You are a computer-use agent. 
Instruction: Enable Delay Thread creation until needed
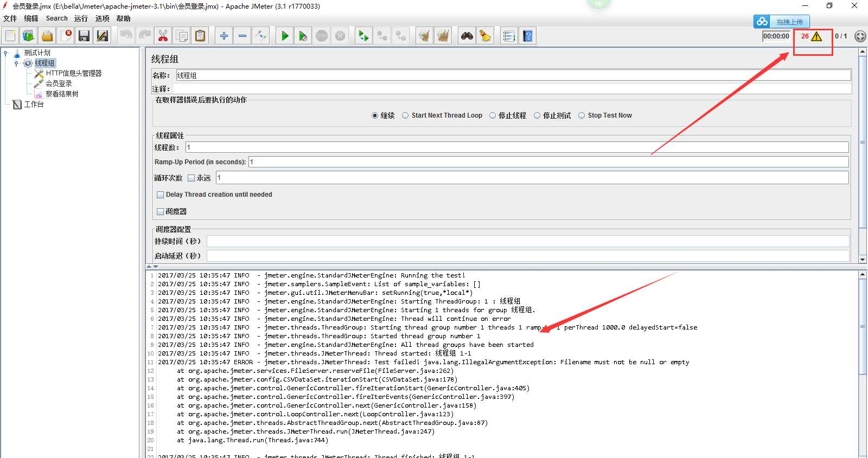coord(160,195)
